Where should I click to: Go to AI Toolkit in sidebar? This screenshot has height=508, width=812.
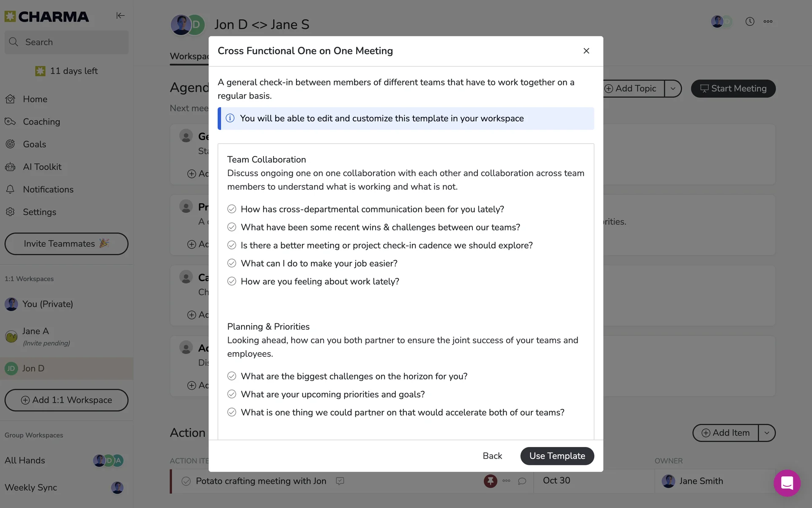click(x=42, y=167)
